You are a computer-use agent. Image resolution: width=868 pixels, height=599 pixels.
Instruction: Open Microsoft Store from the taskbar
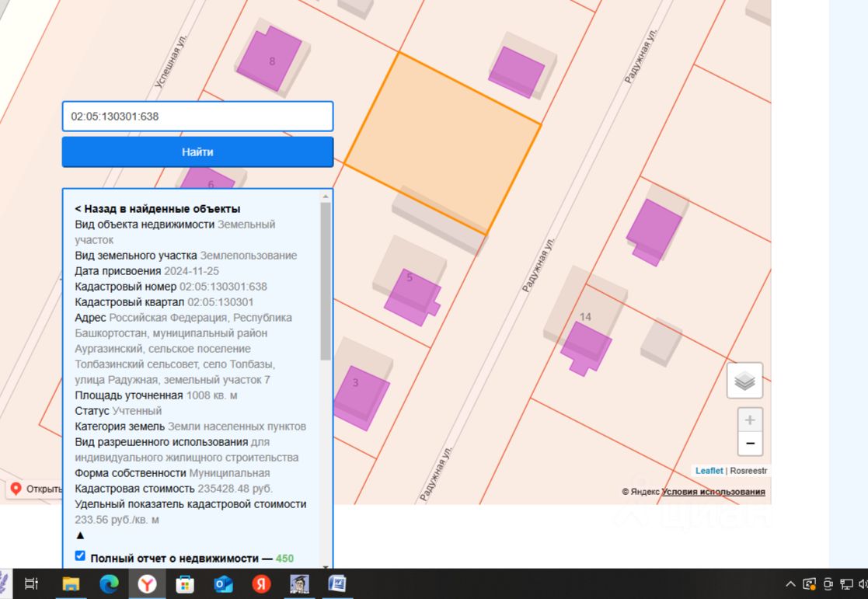click(x=185, y=583)
